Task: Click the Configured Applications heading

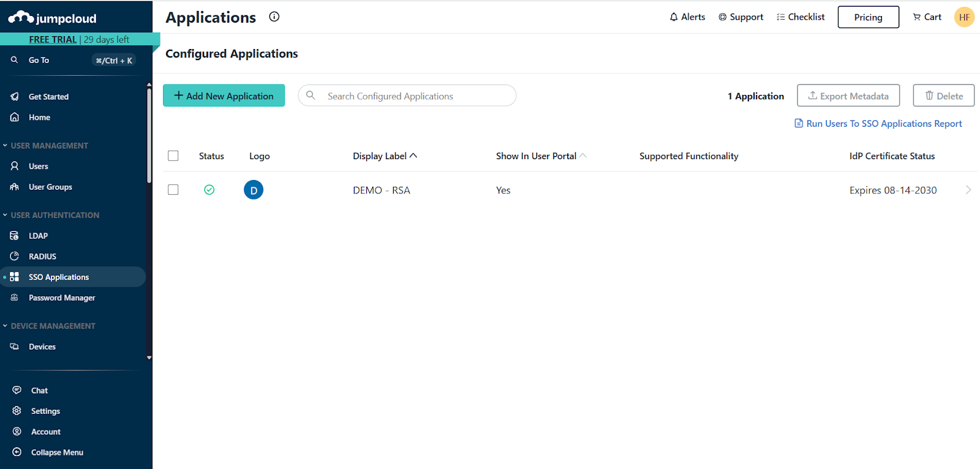Action: (x=232, y=54)
